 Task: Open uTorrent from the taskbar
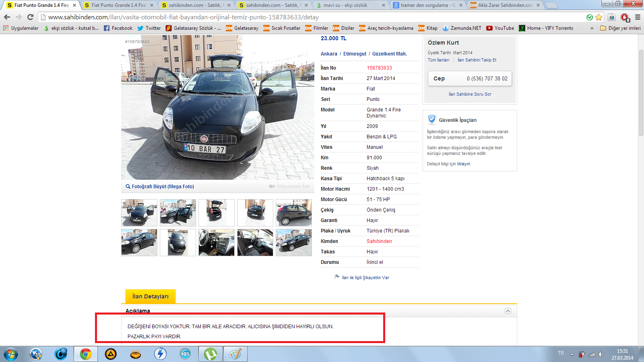(211, 354)
